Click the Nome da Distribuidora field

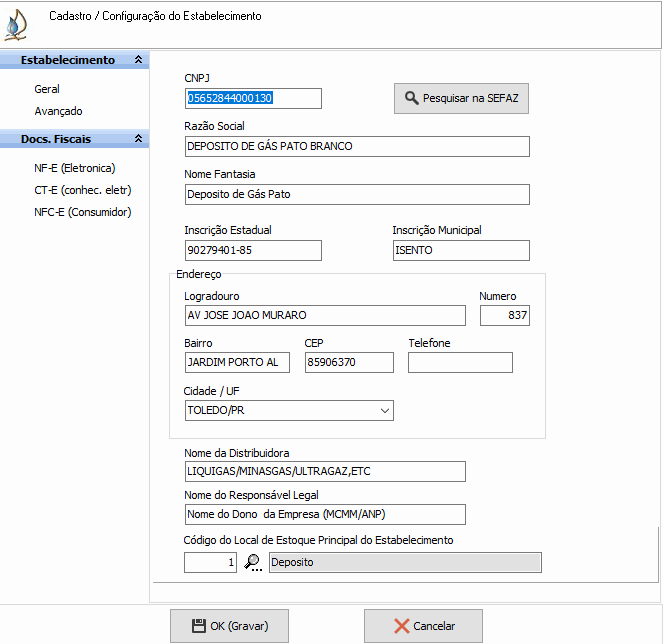325,471
